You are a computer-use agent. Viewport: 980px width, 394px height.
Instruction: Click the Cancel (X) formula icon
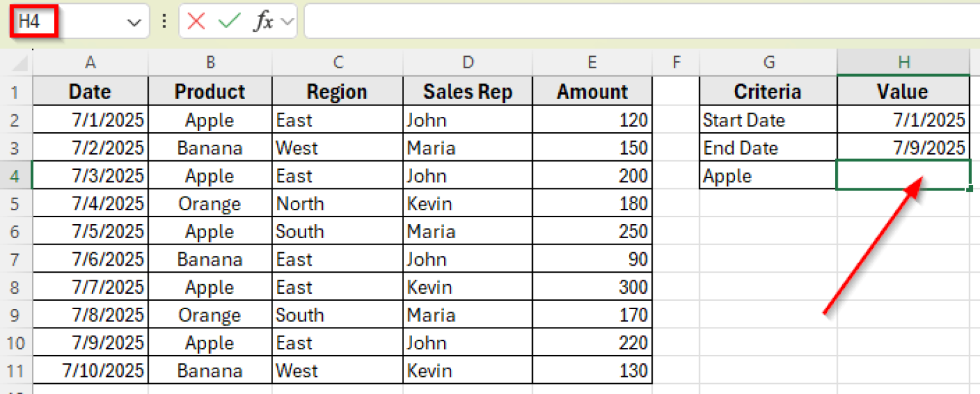pyautogui.click(x=197, y=21)
